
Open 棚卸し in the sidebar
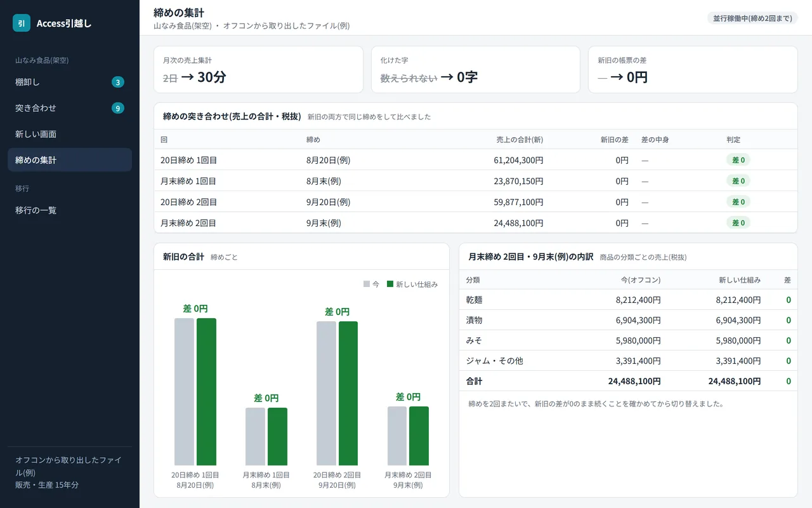pos(70,82)
